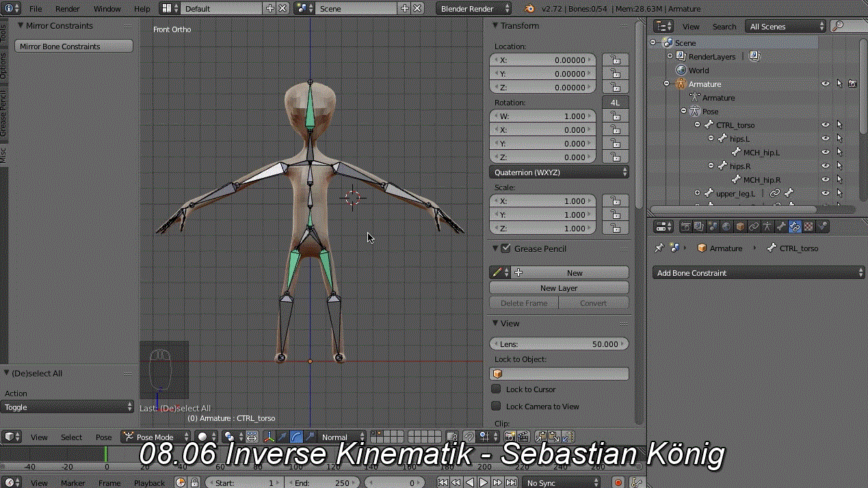The width and height of the screenshot is (868, 488).
Task: Click the Blender logo icon in header
Action: pos(529,9)
